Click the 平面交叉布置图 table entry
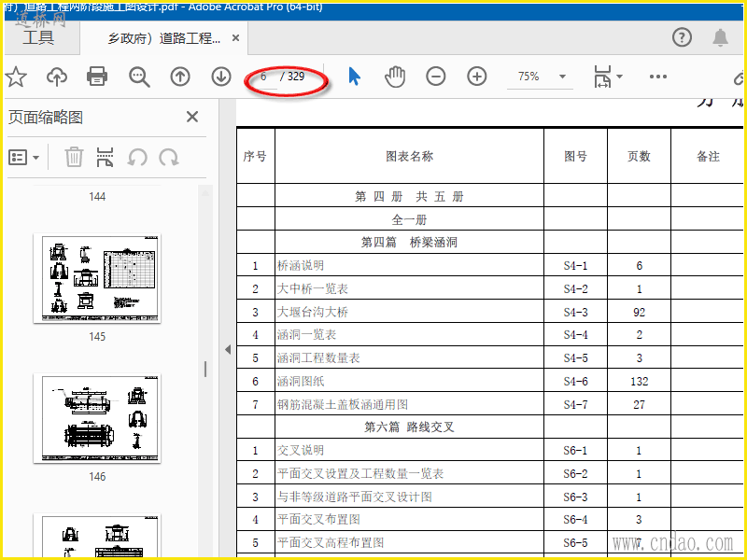Viewport: 747px width, 560px height. (x=318, y=520)
